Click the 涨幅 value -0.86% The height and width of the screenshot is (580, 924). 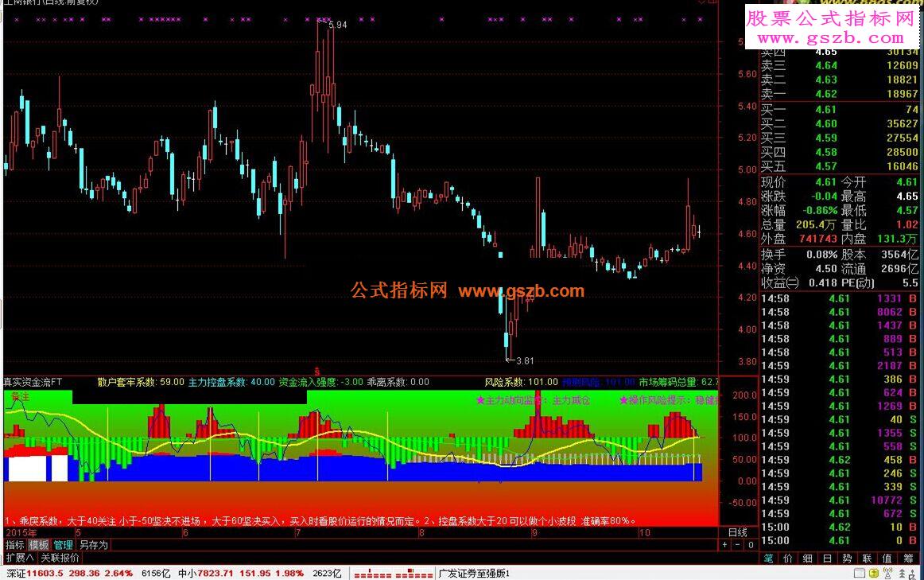[x=820, y=210]
